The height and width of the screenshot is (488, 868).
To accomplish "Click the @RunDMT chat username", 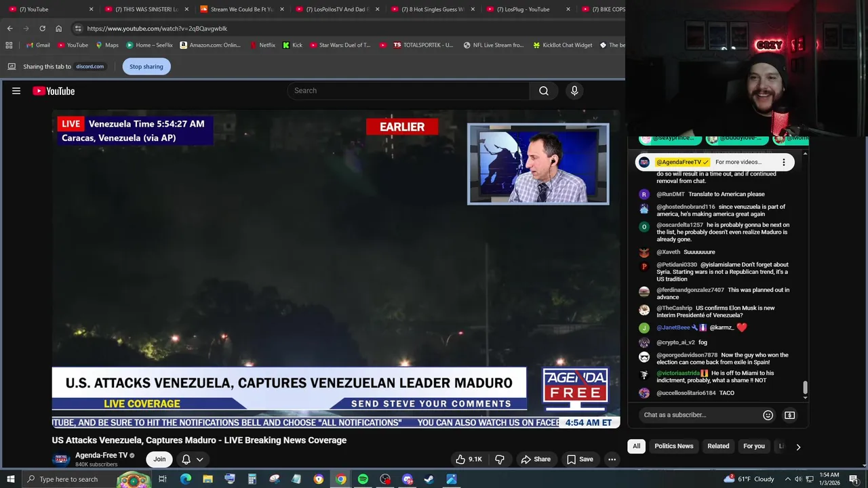I will point(670,195).
